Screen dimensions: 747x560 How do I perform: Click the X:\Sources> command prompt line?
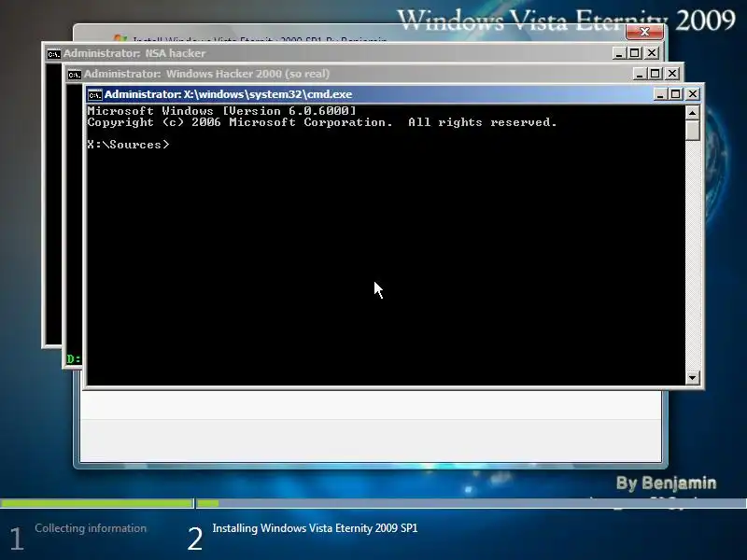(128, 145)
